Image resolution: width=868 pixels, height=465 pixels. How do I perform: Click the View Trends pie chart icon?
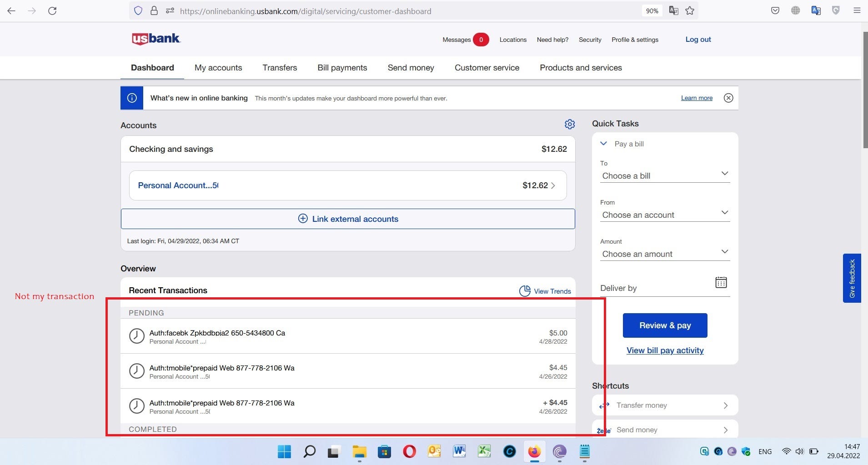[525, 291]
